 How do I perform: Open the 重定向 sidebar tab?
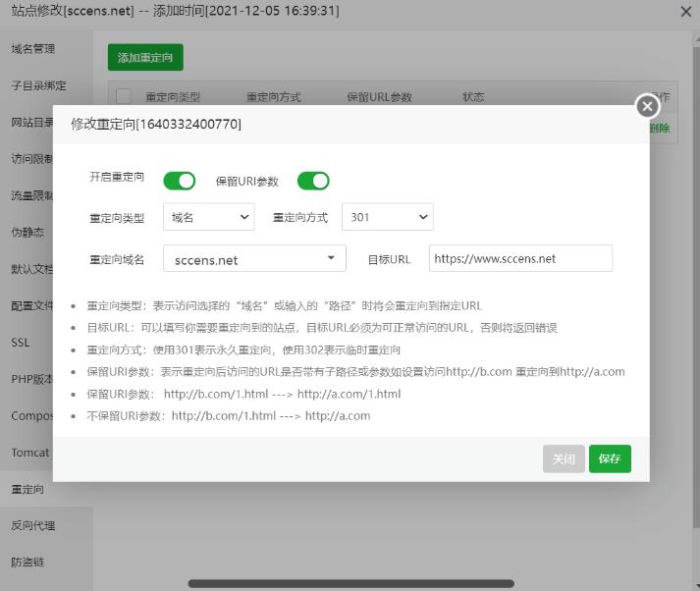[27, 489]
